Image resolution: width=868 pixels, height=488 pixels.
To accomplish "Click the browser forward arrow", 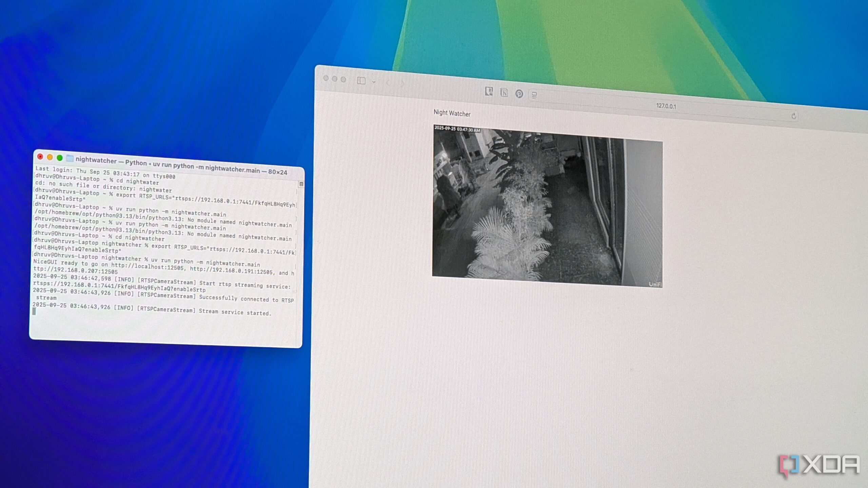I will tap(402, 84).
